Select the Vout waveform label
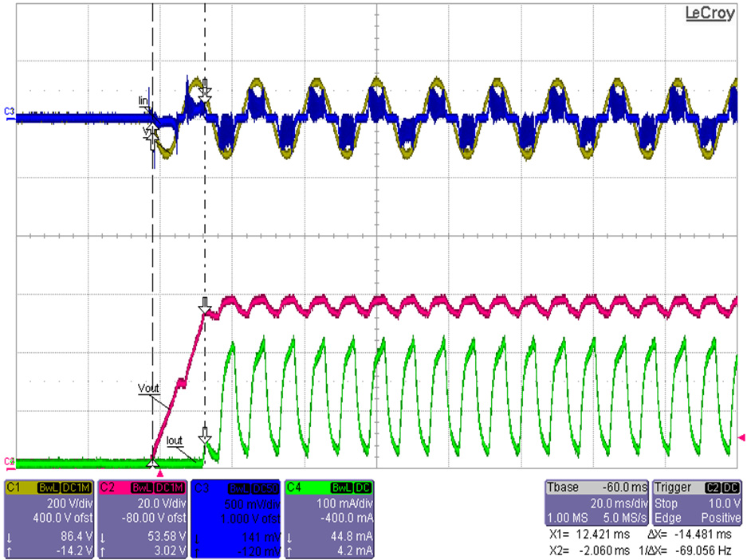 click(x=148, y=389)
